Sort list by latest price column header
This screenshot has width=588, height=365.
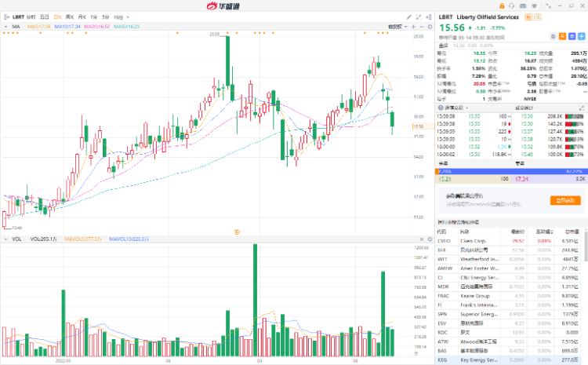point(518,232)
